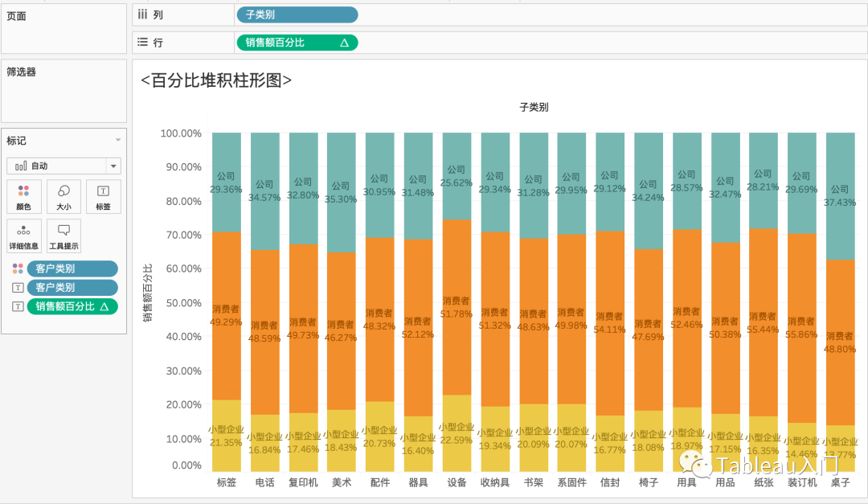
Task: Click the T icon on 销售额百分比 pill
Action: click(19, 305)
